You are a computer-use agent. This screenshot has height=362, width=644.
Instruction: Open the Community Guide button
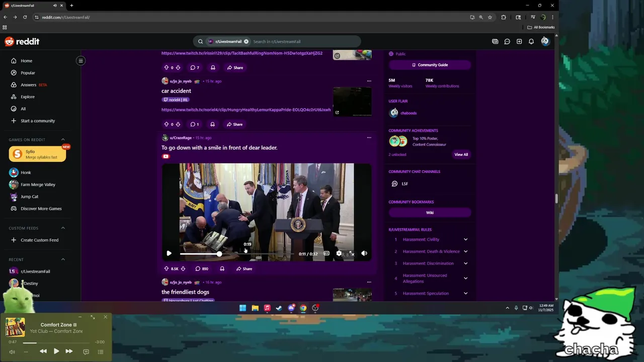point(430,65)
